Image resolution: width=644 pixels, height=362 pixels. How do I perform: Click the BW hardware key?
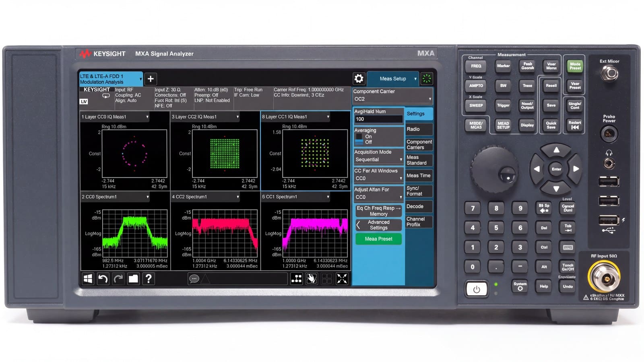point(503,86)
